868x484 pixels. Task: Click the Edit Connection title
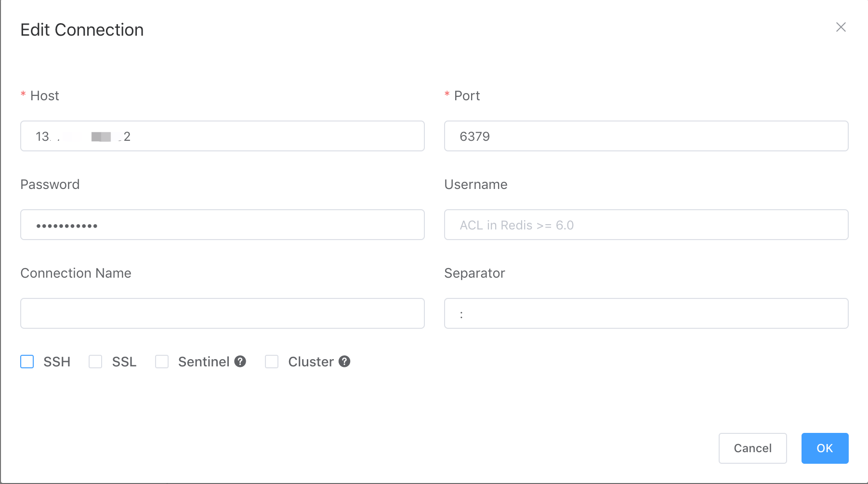(x=82, y=30)
